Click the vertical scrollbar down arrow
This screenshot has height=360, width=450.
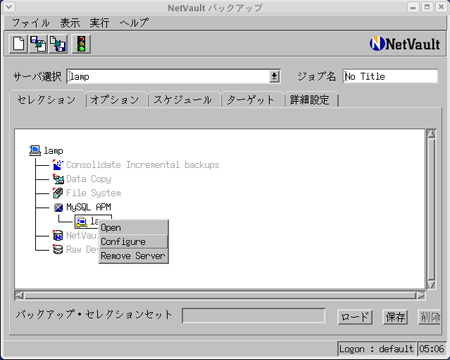click(x=431, y=285)
